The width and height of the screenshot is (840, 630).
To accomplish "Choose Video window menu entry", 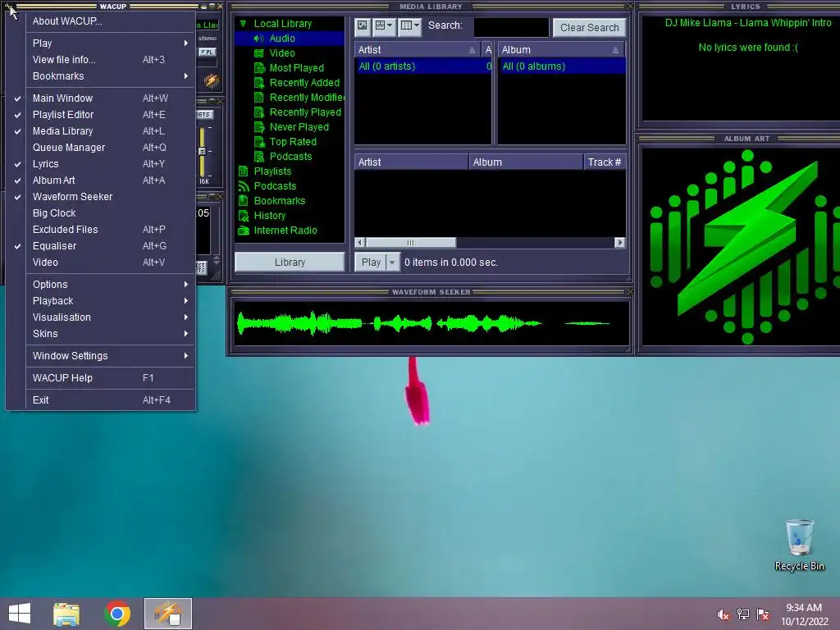I will [100, 262].
